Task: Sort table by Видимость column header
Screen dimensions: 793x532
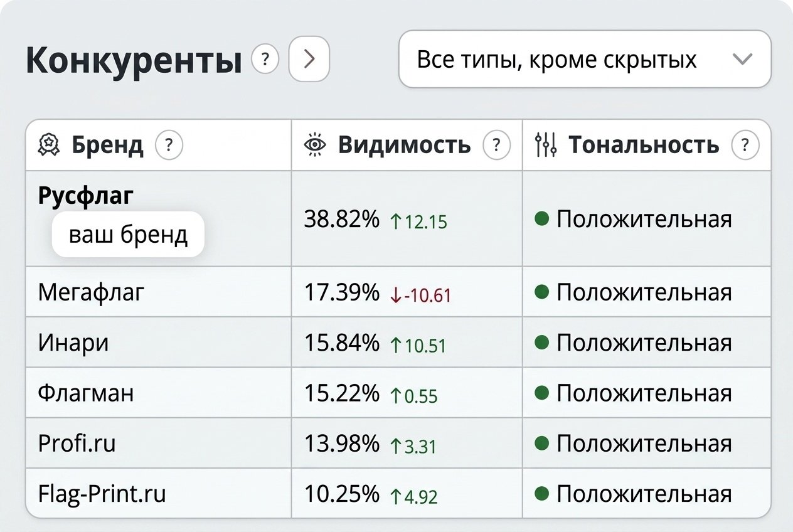Action: click(405, 146)
